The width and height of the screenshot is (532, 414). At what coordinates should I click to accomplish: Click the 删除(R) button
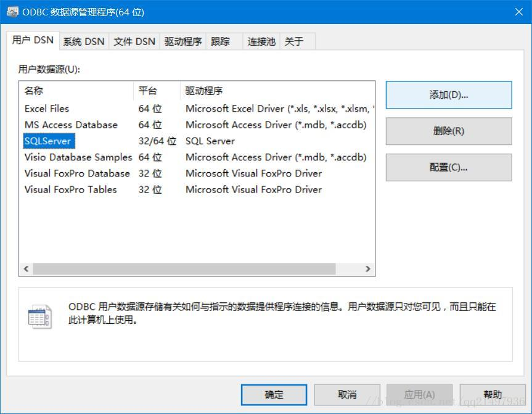448,131
